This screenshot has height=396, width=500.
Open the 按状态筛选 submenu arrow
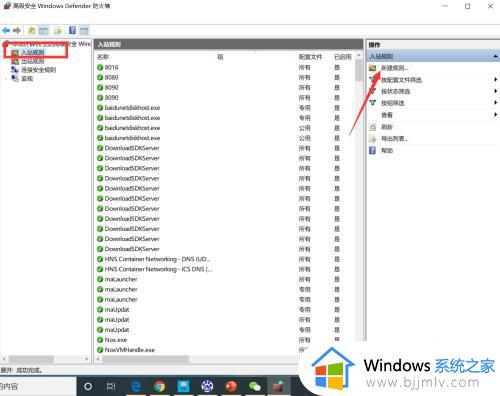[496, 91]
